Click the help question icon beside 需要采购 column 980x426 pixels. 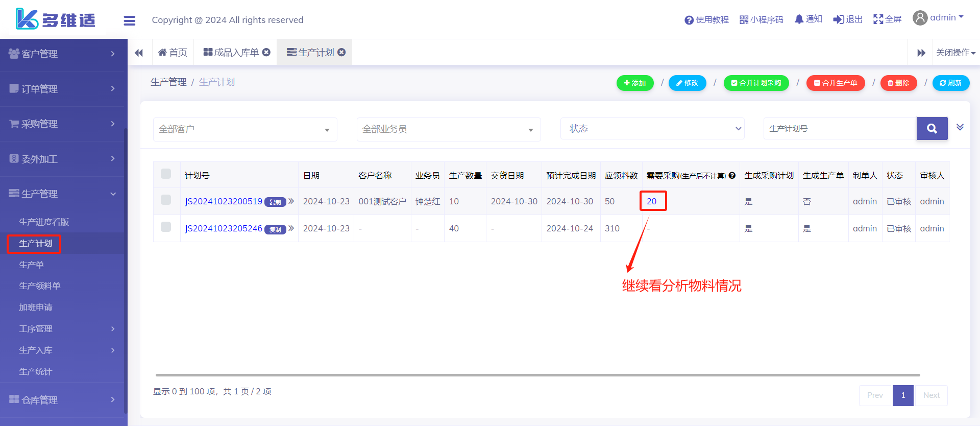(x=732, y=176)
